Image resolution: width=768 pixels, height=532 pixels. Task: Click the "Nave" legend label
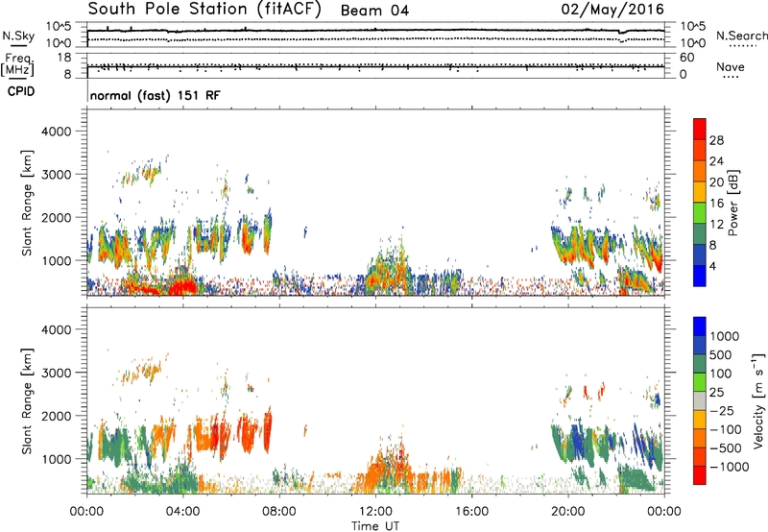click(x=731, y=66)
